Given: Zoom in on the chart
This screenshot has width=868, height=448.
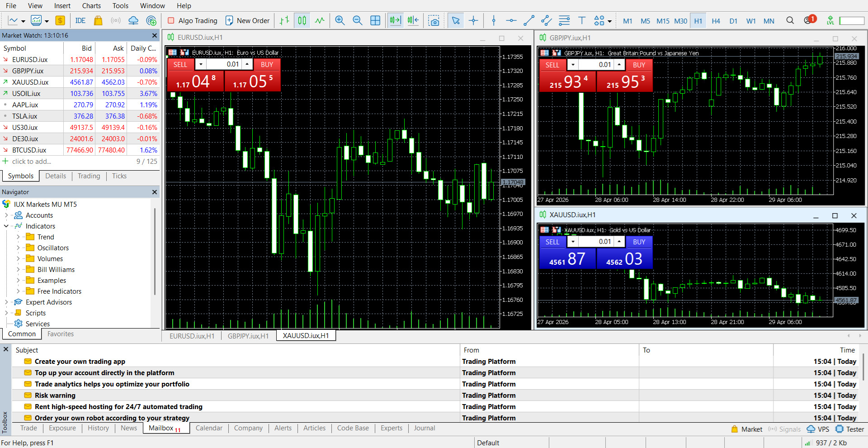Looking at the screenshot, I should pyautogui.click(x=340, y=20).
